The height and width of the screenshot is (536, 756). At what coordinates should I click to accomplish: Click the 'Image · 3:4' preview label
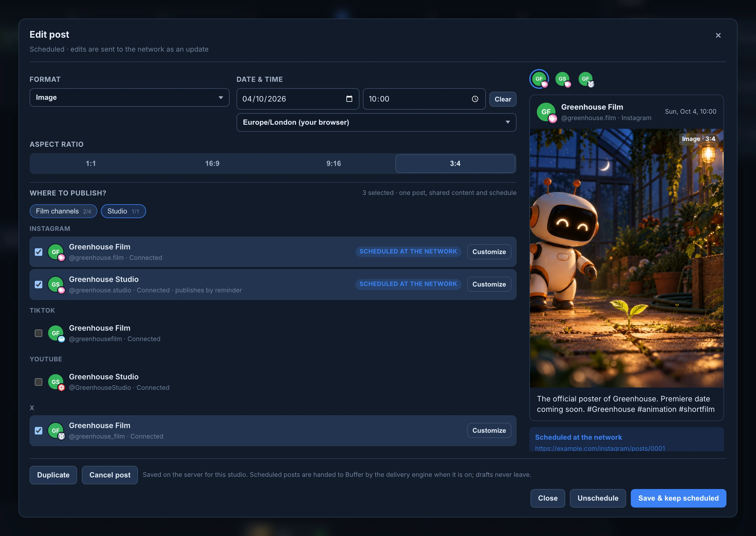698,139
